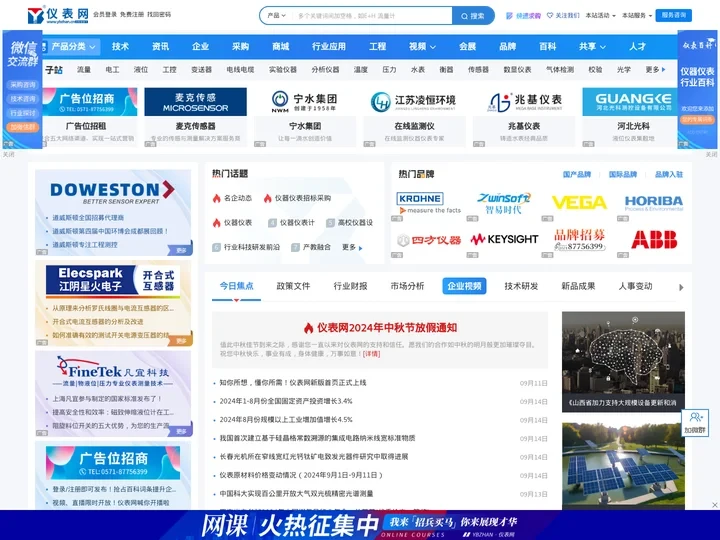Close the bottom 网课 banner with X
Image resolution: width=720 pixels, height=540 pixels.
(714, 505)
